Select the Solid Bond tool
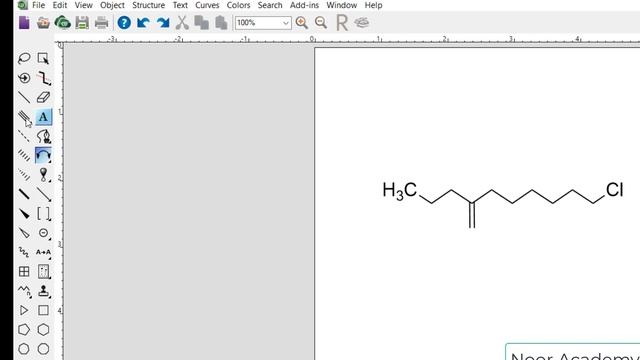640x360 pixels. click(x=24, y=97)
